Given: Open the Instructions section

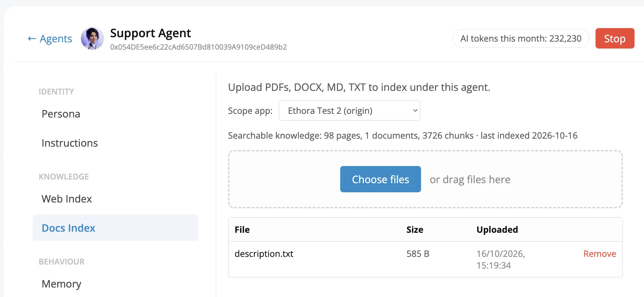Looking at the screenshot, I should (x=70, y=143).
